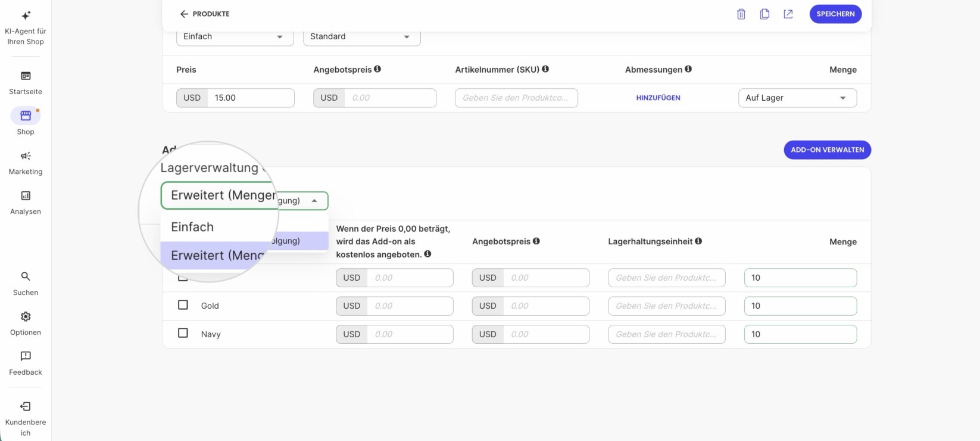Viewport: 980px width, 441px height.
Task: Open the KI-Agent für Ihren Shop sparkle icon
Action: point(26,15)
